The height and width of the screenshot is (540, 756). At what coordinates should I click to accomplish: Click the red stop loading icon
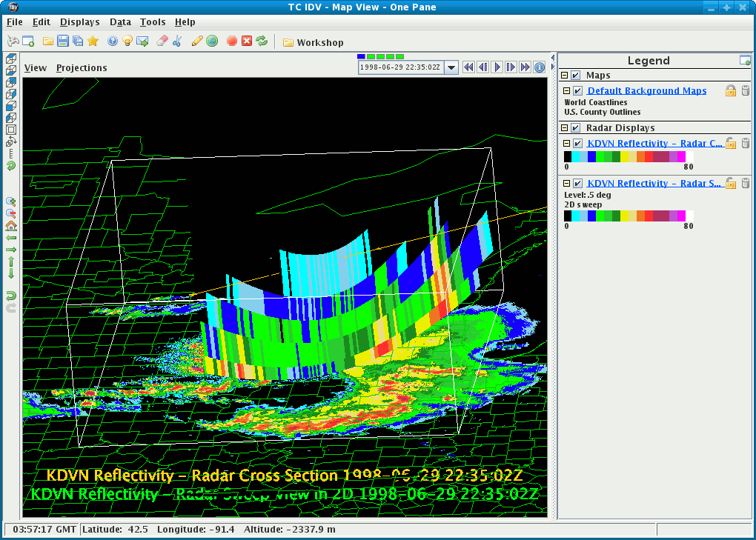click(x=232, y=41)
